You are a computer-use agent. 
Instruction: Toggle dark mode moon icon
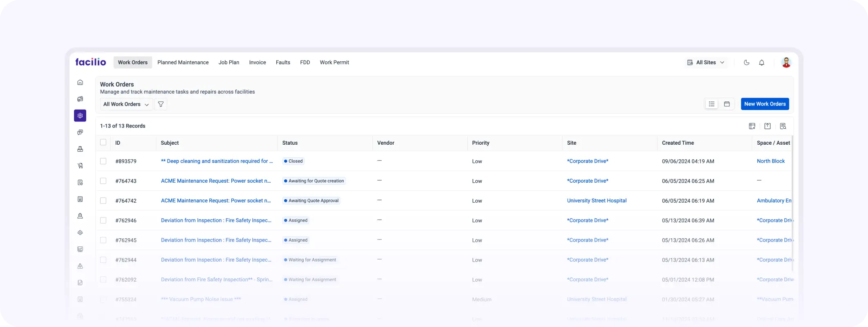[746, 63]
